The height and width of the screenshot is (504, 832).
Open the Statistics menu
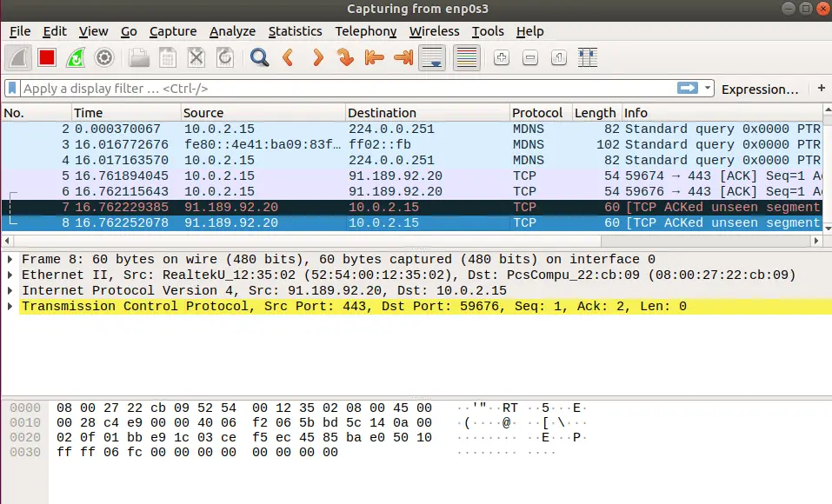point(295,31)
